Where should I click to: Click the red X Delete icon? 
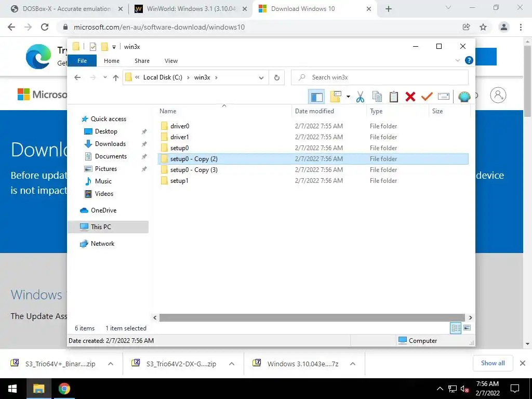(x=410, y=97)
